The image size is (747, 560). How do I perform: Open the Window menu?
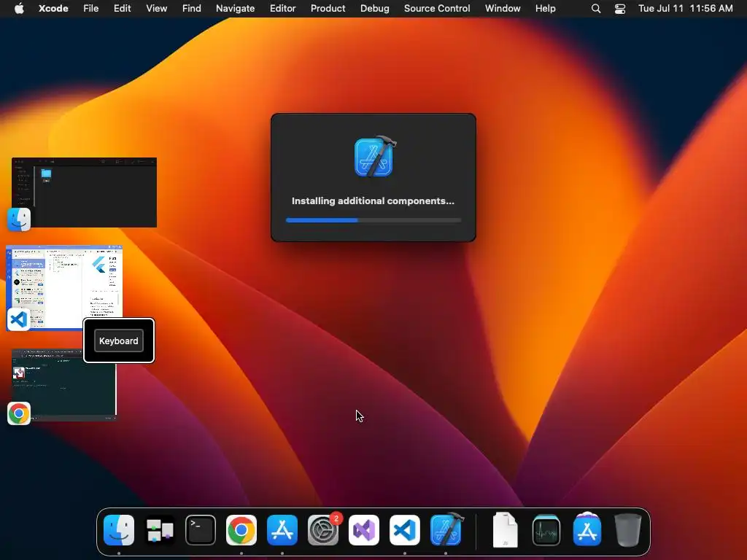[503, 8]
